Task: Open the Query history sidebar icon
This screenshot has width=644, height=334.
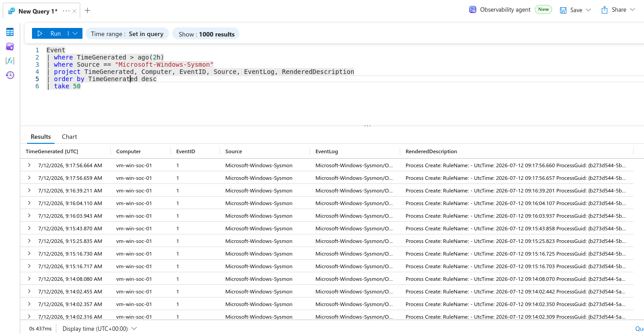Action: (10, 75)
